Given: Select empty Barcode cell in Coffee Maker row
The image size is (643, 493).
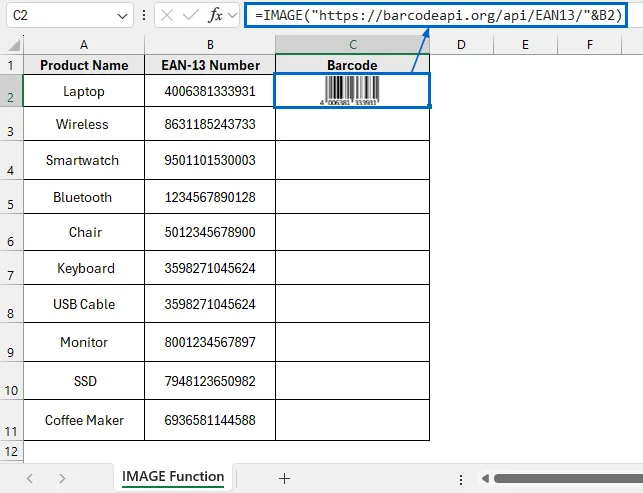Looking at the screenshot, I should (x=352, y=420).
